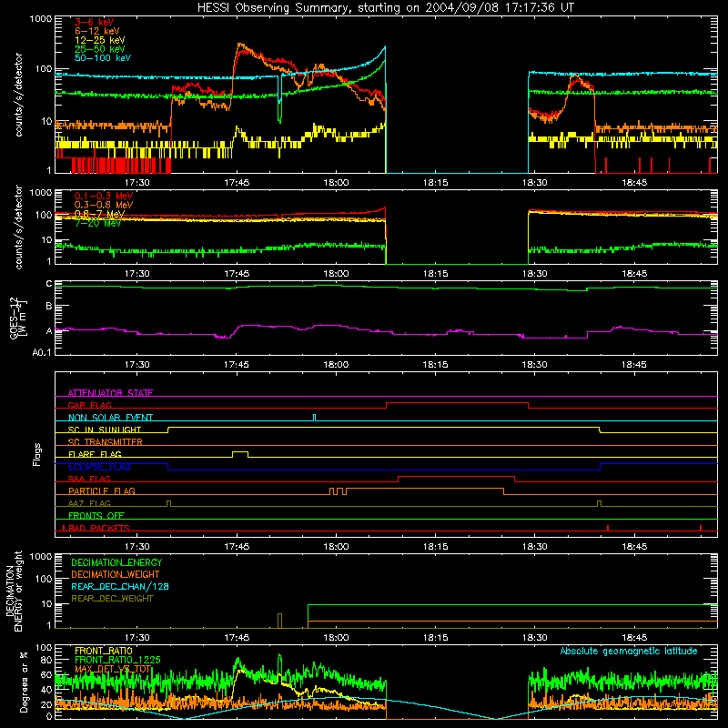Select the ECLIPSE_FLAG label
728x728 pixels.
99,467
